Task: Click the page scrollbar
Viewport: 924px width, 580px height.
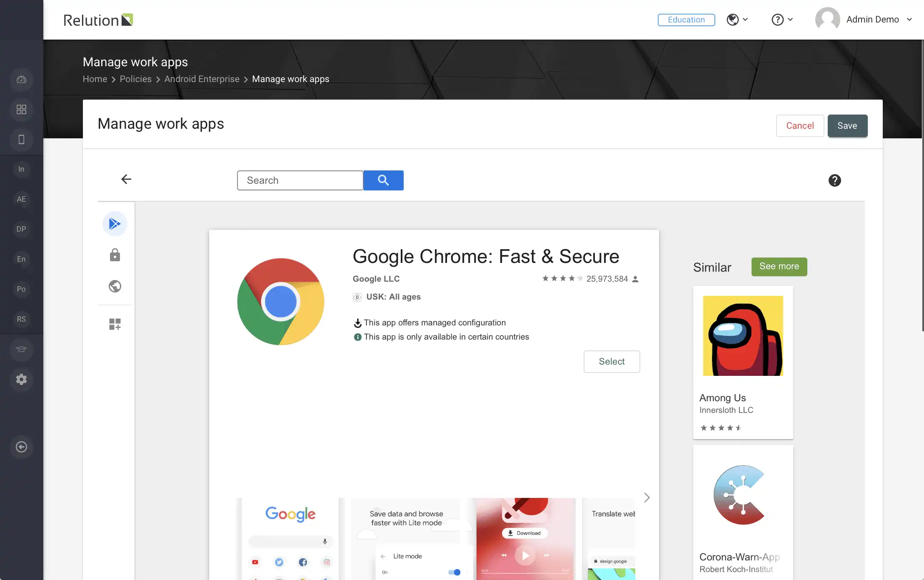Action: [x=922, y=185]
